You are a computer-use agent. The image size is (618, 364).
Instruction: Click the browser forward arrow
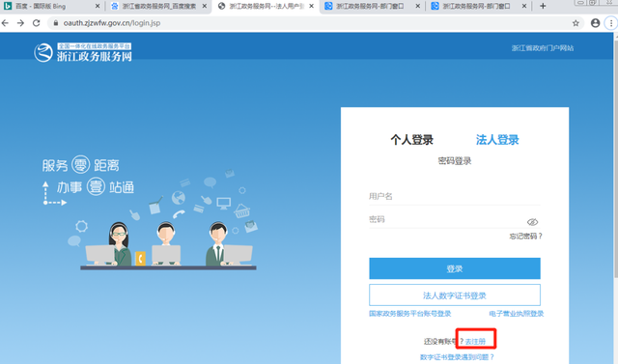click(20, 23)
